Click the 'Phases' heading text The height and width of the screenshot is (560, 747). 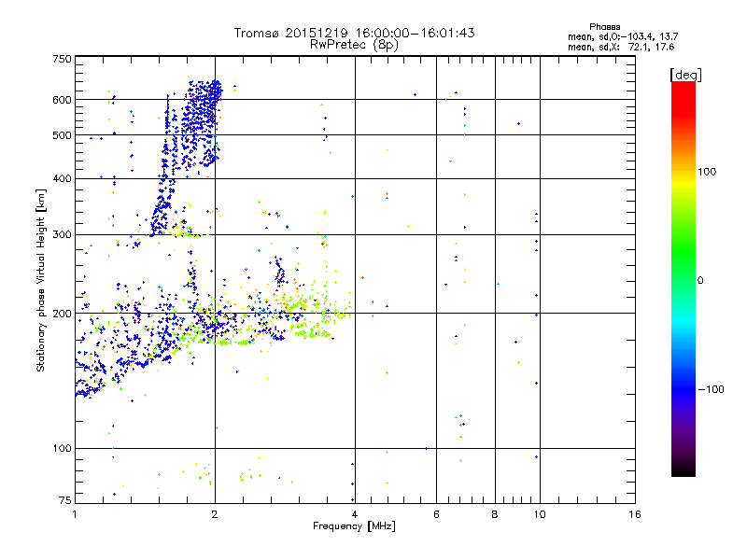(x=604, y=27)
